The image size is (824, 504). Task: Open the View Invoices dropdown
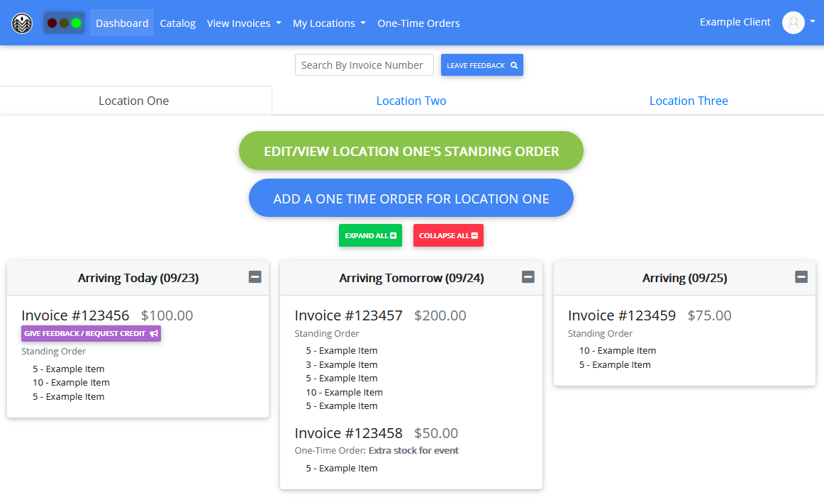pos(244,23)
